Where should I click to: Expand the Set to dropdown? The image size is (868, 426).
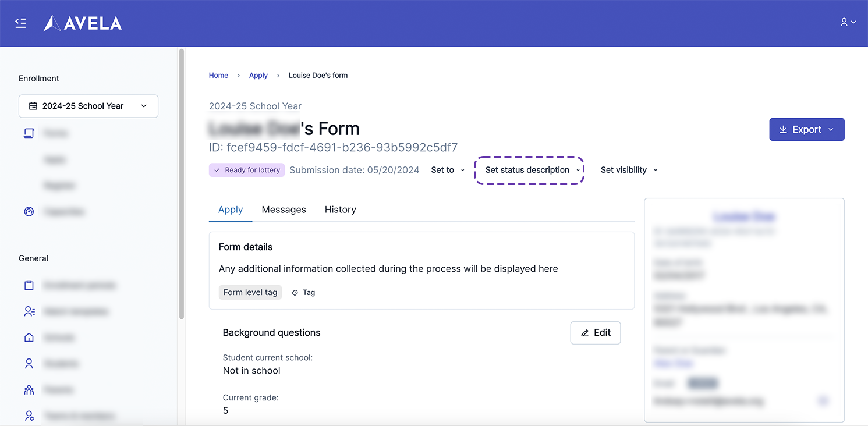point(448,170)
